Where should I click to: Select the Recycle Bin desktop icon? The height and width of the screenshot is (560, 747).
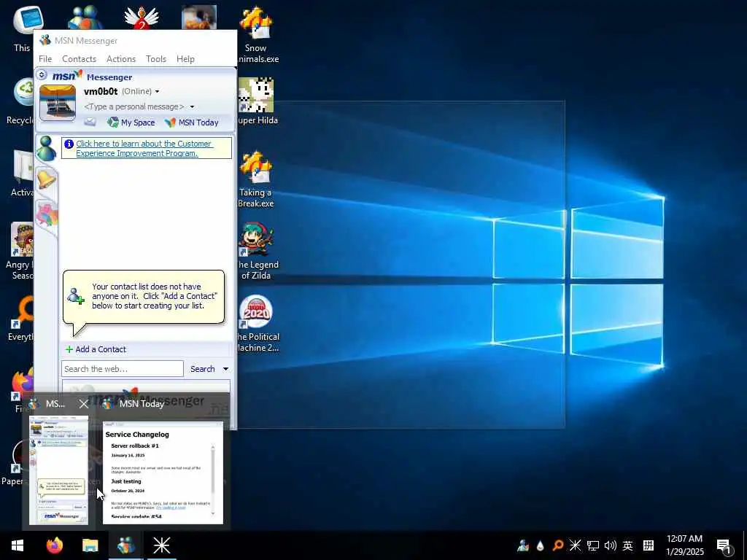(x=21, y=101)
